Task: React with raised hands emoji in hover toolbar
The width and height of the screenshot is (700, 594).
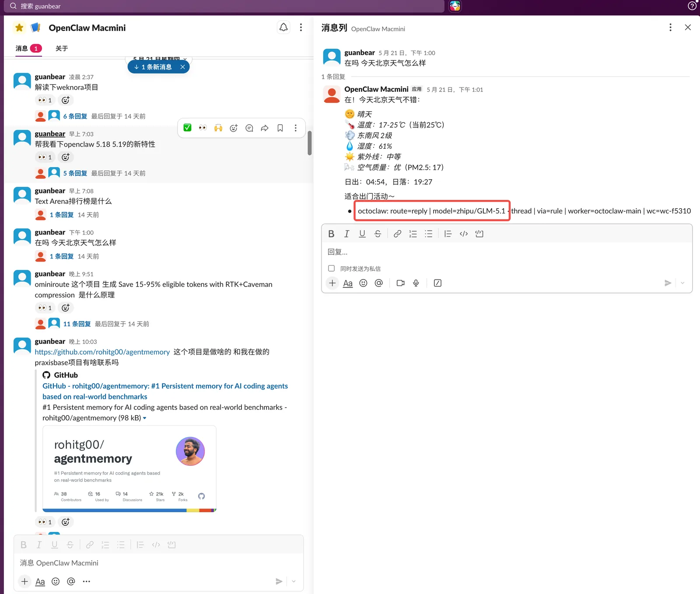Action: pos(218,128)
